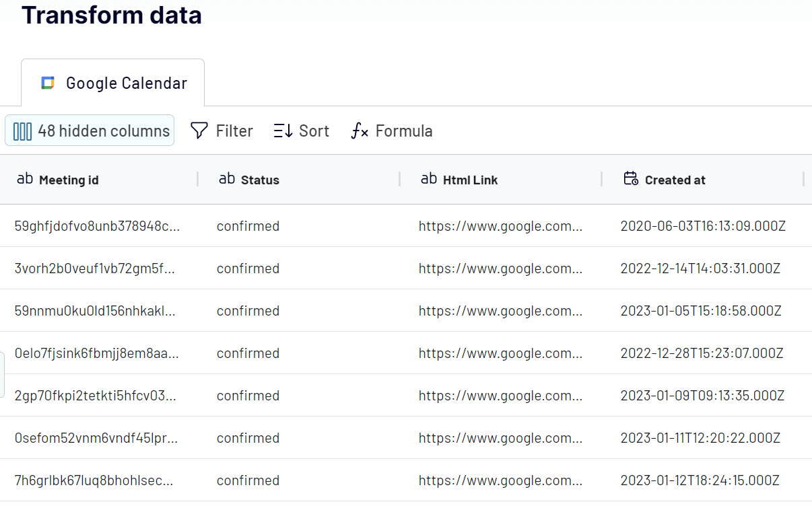Select meeting id 59ghfjdofvo8unb378948c...

[x=97, y=226]
